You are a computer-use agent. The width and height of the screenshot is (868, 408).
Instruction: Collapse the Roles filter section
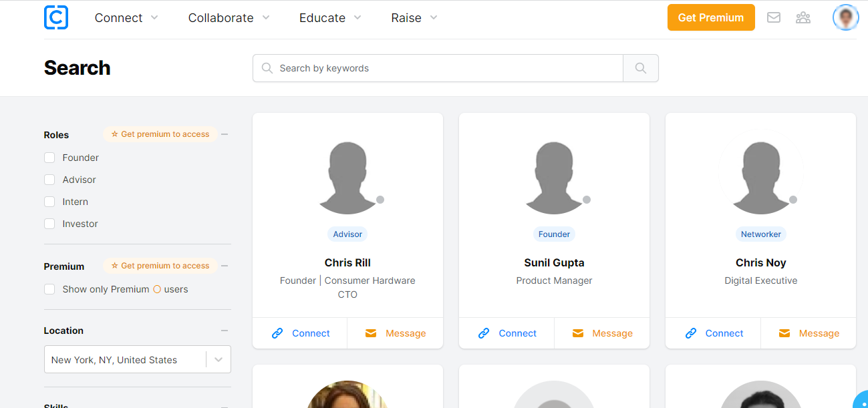(x=224, y=134)
